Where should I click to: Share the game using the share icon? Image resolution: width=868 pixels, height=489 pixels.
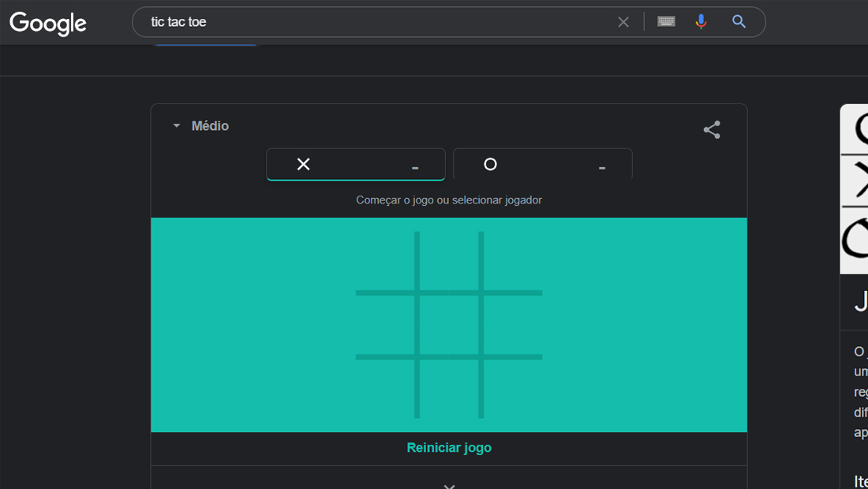click(x=712, y=130)
